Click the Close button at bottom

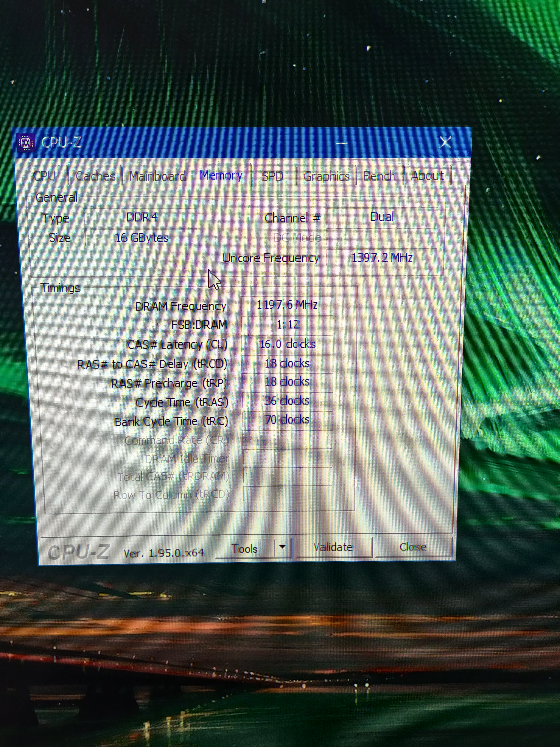413,547
